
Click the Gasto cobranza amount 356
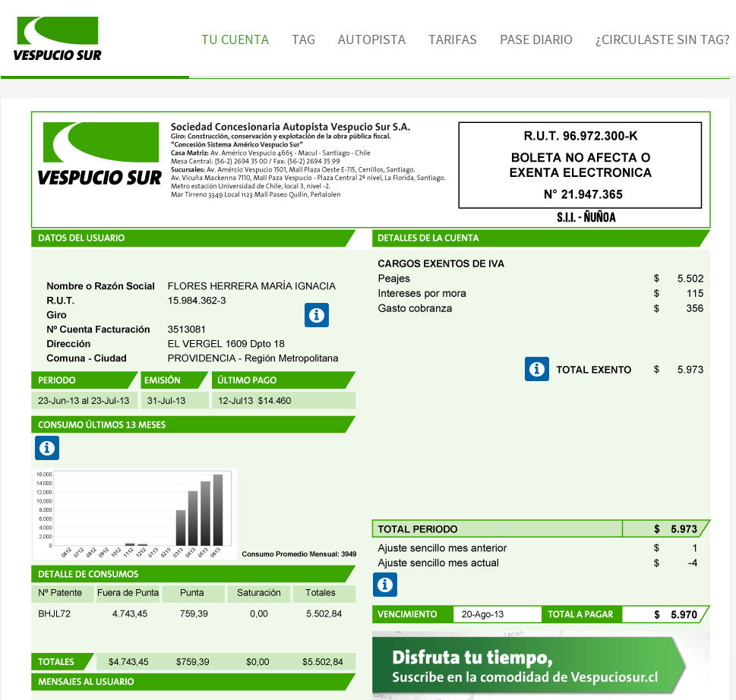click(695, 308)
